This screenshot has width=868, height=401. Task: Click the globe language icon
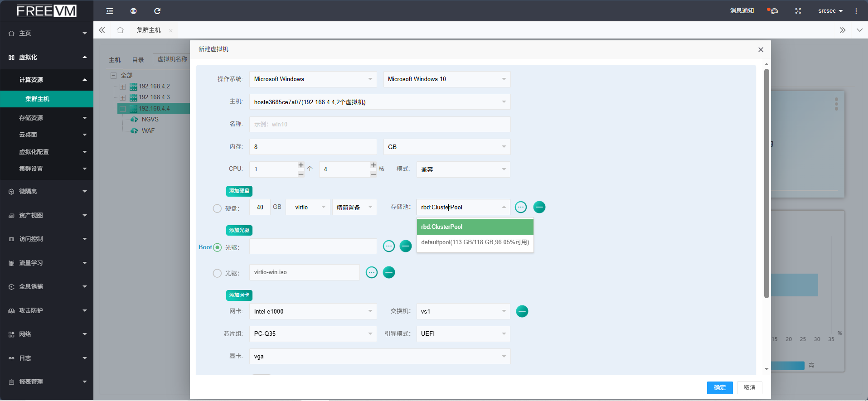133,11
